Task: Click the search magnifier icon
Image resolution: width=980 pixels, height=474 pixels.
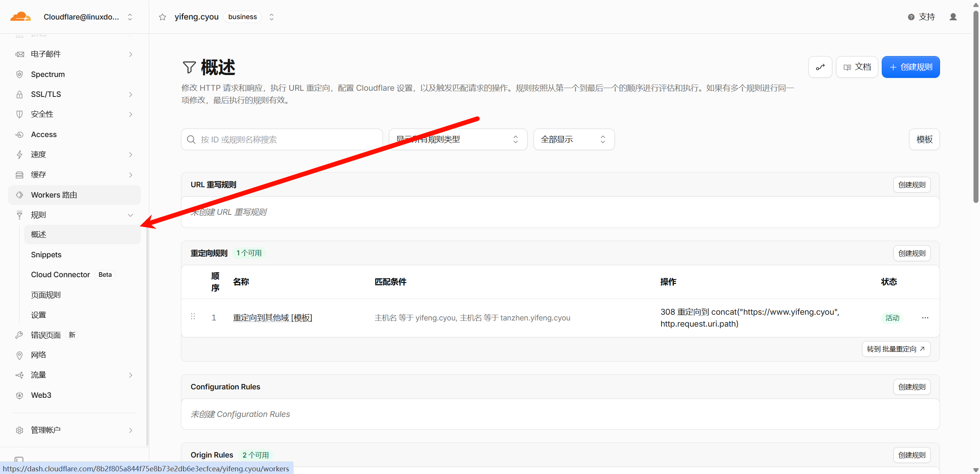Action: (191, 139)
